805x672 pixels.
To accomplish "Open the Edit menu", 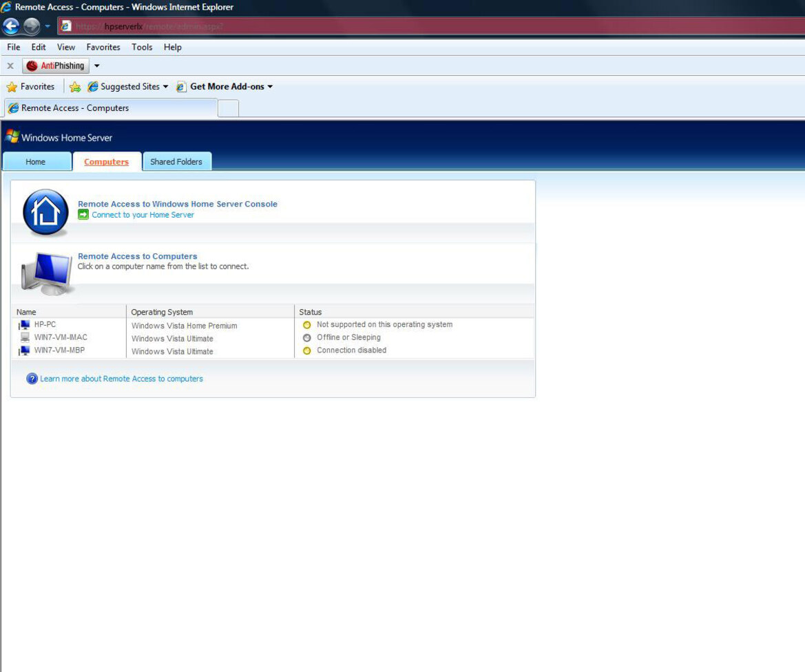I will coord(39,48).
